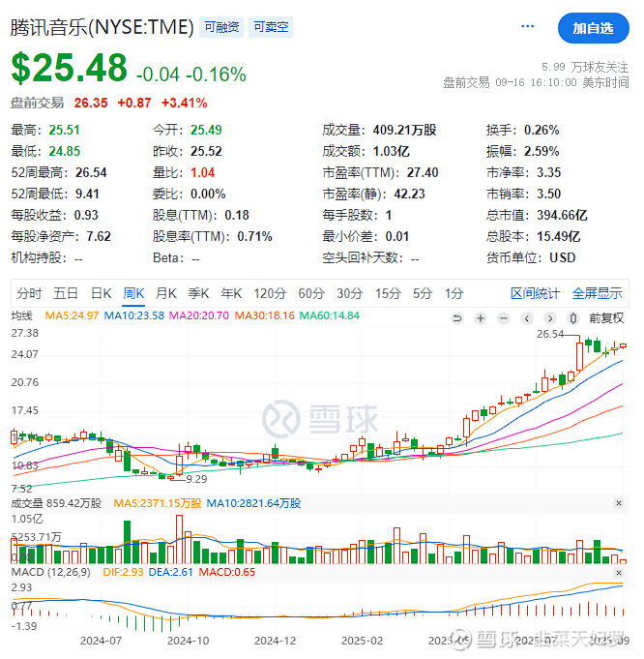Switch to the 15分 interval tab

[x=388, y=293]
